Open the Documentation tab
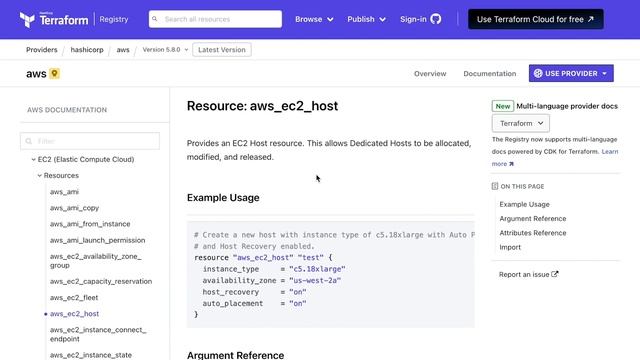640x360 pixels. 489,73
